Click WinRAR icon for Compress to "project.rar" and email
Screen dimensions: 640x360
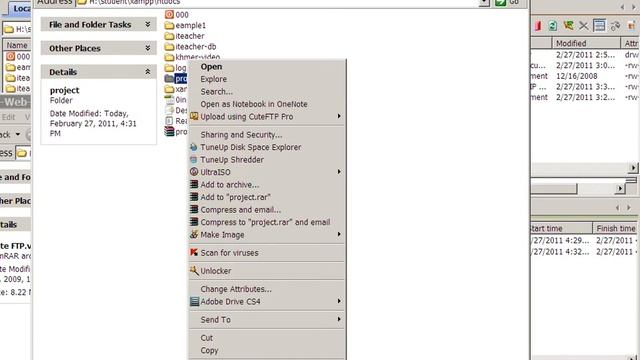(x=194, y=222)
